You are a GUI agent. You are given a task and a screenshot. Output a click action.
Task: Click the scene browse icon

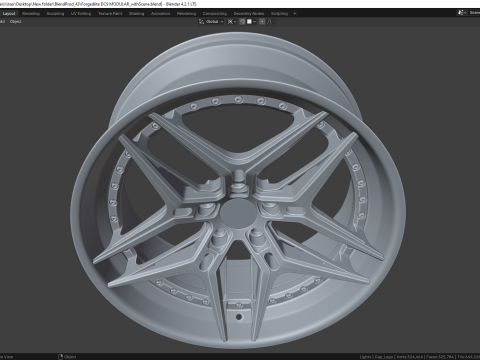(x=462, y=13)
